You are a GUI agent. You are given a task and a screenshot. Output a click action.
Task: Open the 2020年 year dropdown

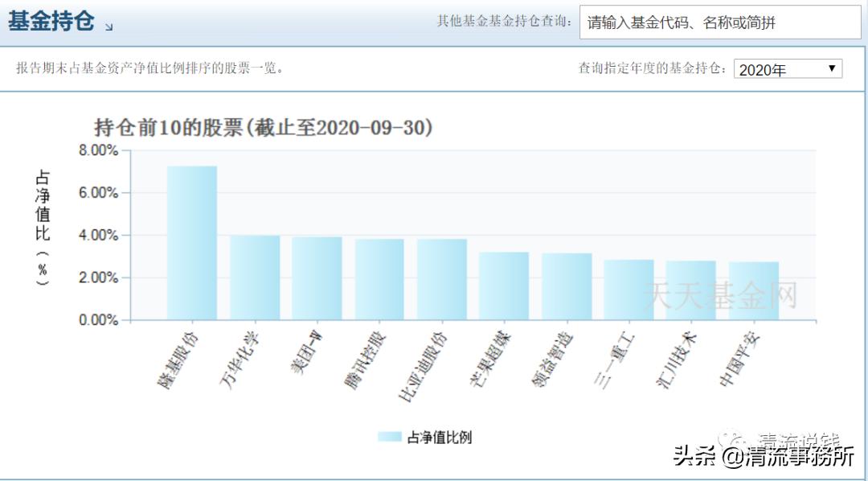click(x=788, y=69)
